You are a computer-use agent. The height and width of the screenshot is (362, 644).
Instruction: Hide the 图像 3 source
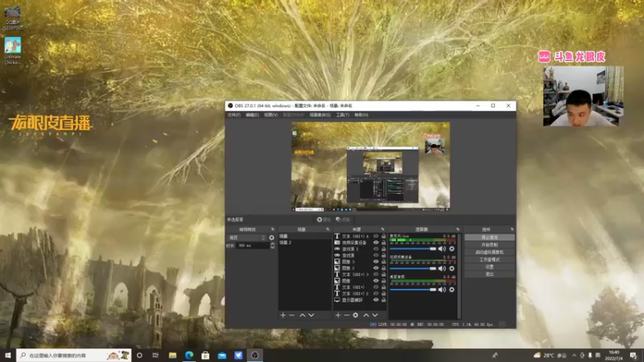[376, 261]
